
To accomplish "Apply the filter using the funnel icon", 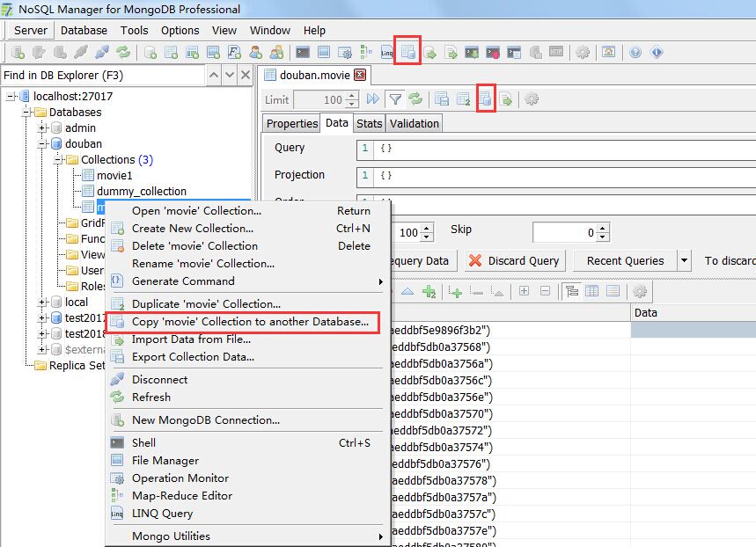I will (394, 98).
